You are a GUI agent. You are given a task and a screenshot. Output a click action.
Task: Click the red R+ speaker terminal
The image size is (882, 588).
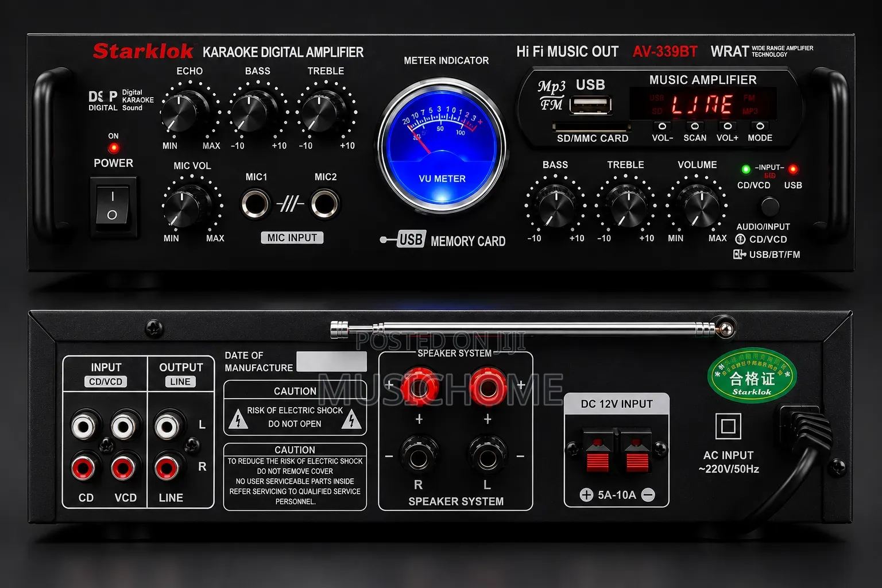[x=419, y=386]
